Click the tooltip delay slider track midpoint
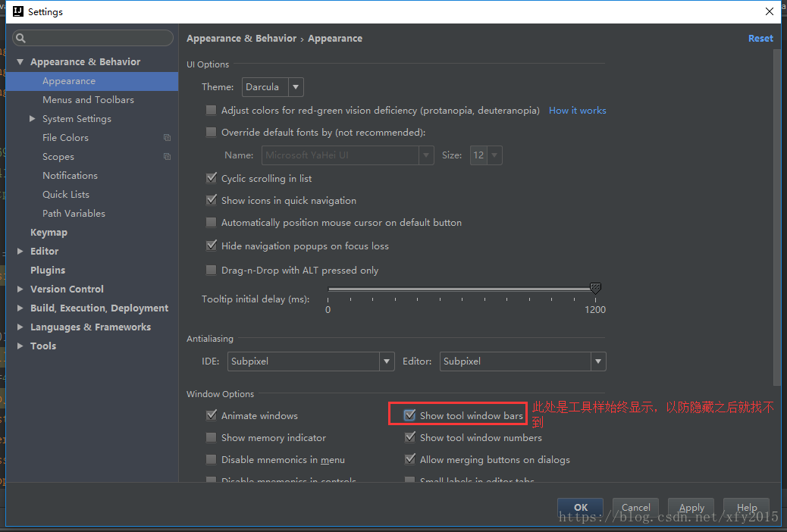The width and height of the screenshot is (787, 532). pos(461,289)
